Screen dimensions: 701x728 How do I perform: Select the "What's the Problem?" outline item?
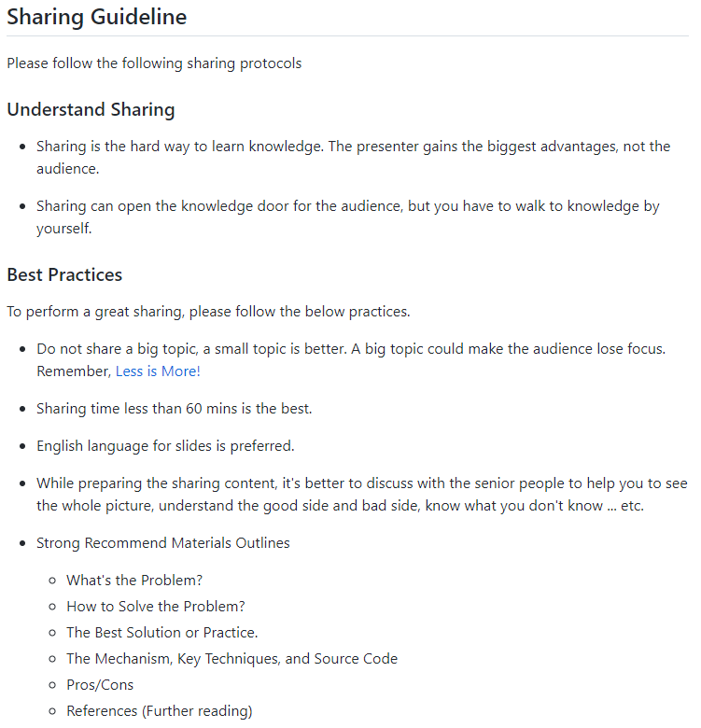click(134, 580)
